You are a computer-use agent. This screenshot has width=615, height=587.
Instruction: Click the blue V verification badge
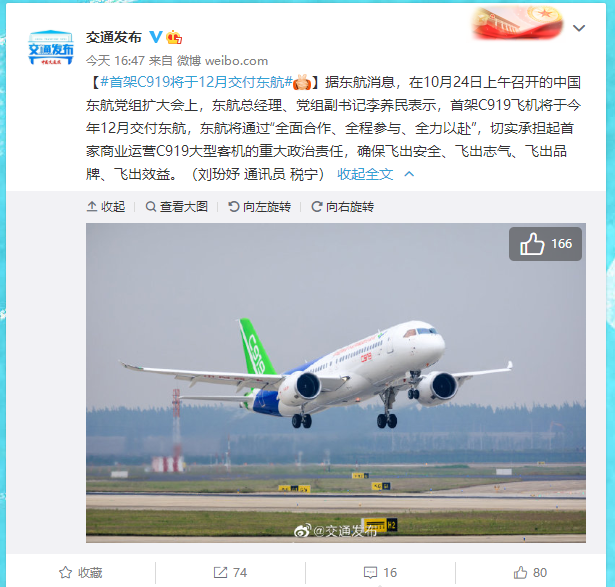point(156,37)
